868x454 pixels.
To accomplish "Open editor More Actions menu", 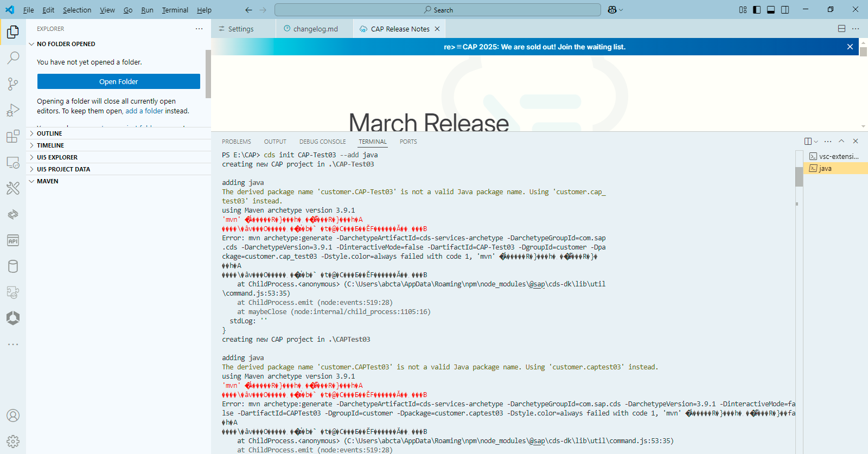I will [x=856, y=29].
